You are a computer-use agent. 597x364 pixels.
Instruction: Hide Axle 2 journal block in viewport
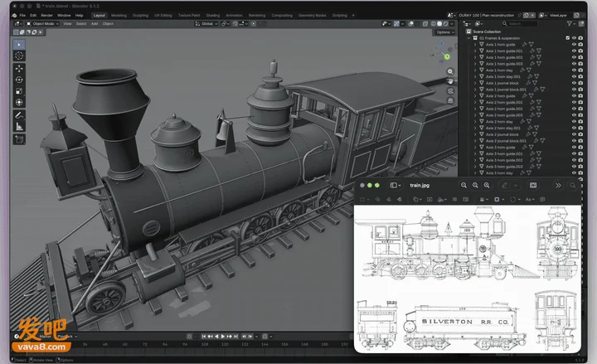click(574, 134)
